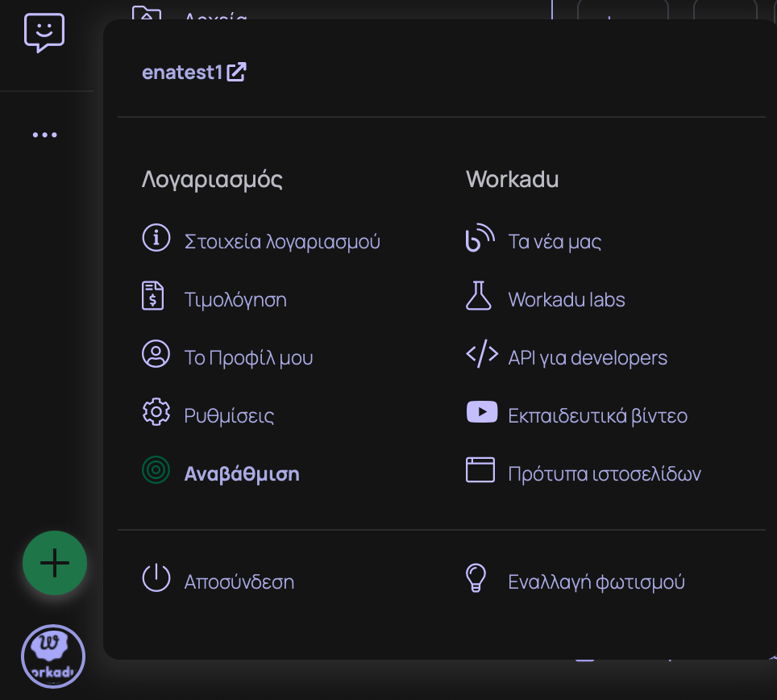Screen dimensions: 777x700
Task: Toggle lighting with Εναλλαγή φωτισμού
Action: tap(596, 581)
